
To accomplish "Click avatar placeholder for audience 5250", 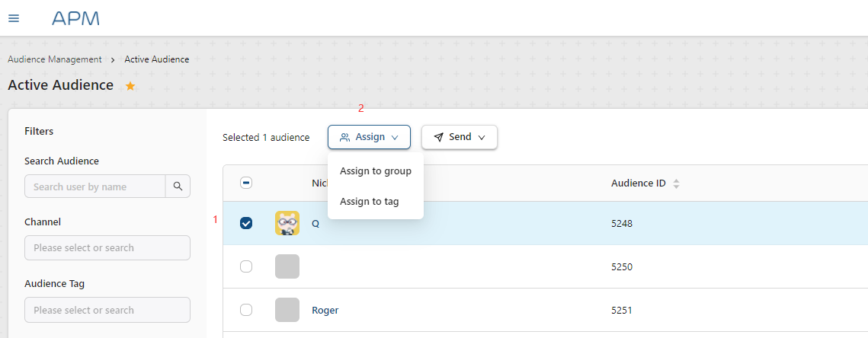I will pyautogui.click(x=287, y=266).
